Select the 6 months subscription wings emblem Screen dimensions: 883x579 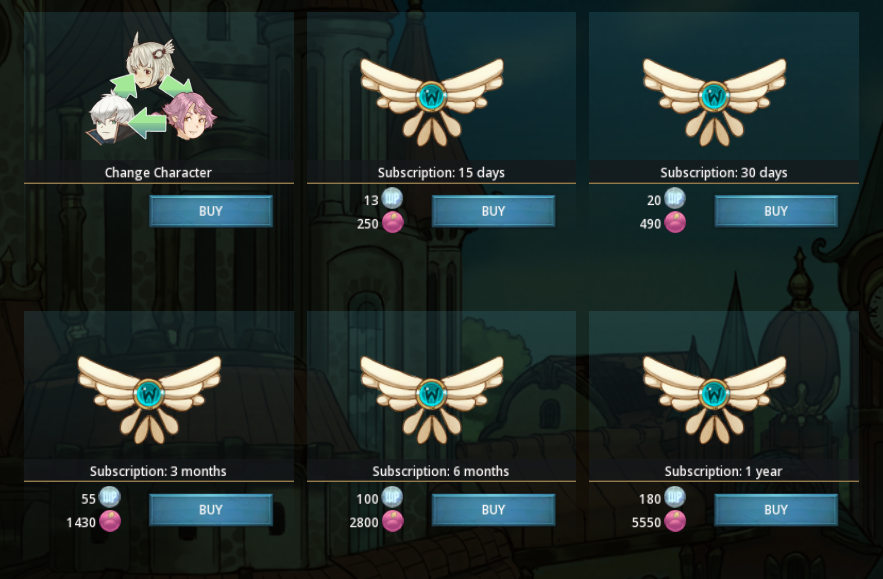(432, 400)
